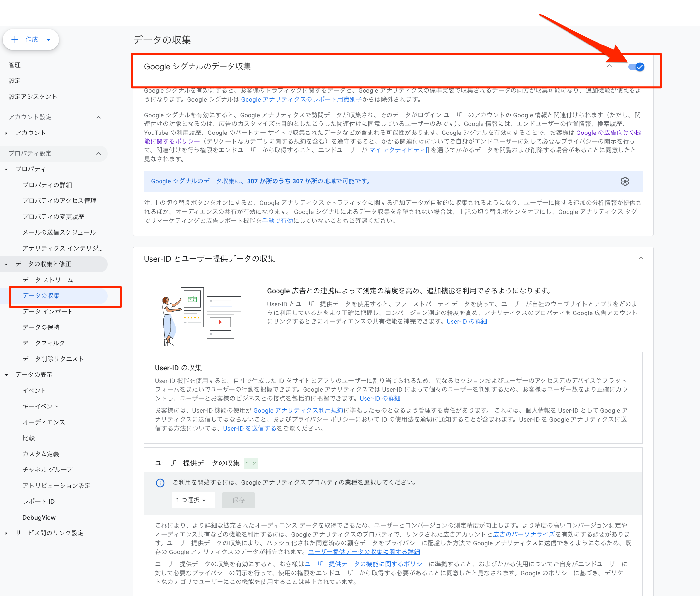Image resolution: width=700 pixels, height=596 pixels.
Task: Open 設定 in the sidebar
Action: pos(15,81)
